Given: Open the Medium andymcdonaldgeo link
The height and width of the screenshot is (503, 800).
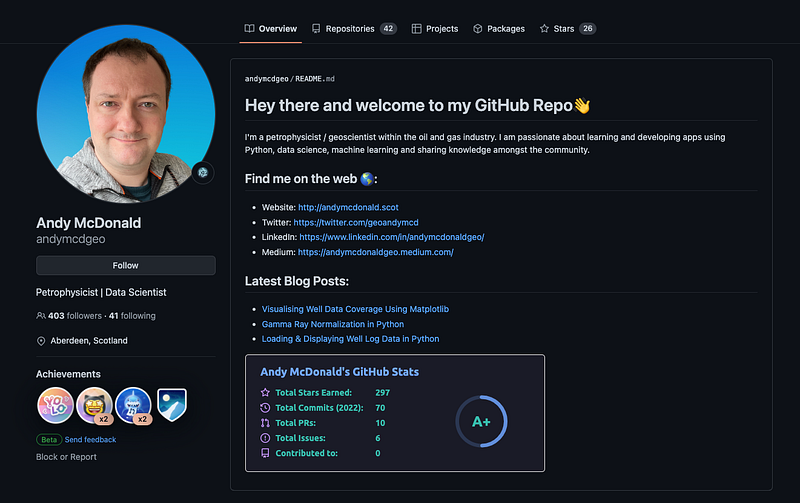Looking at the screenshot, I should click(376, 252).
